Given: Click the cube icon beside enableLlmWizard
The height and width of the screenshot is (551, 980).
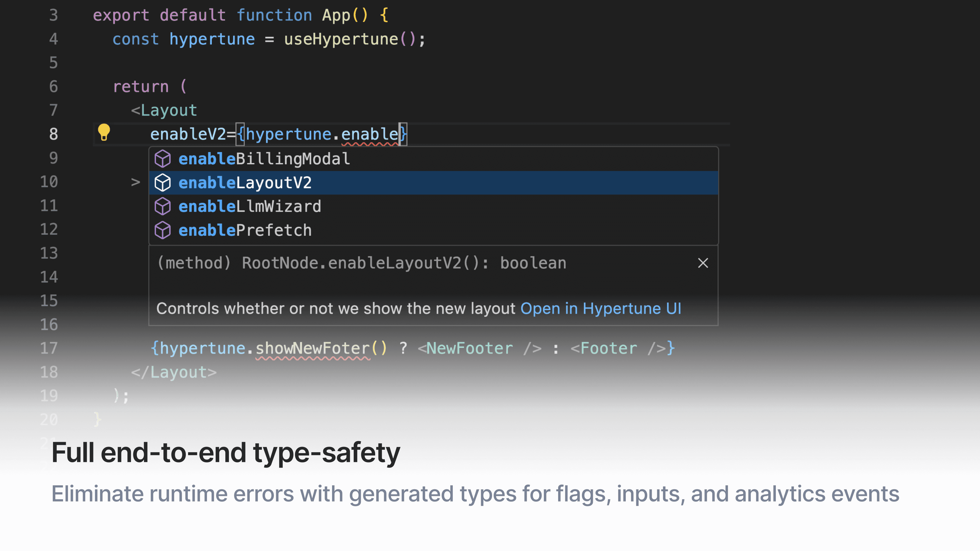Looking at the screenshot, I should [163, 206].
